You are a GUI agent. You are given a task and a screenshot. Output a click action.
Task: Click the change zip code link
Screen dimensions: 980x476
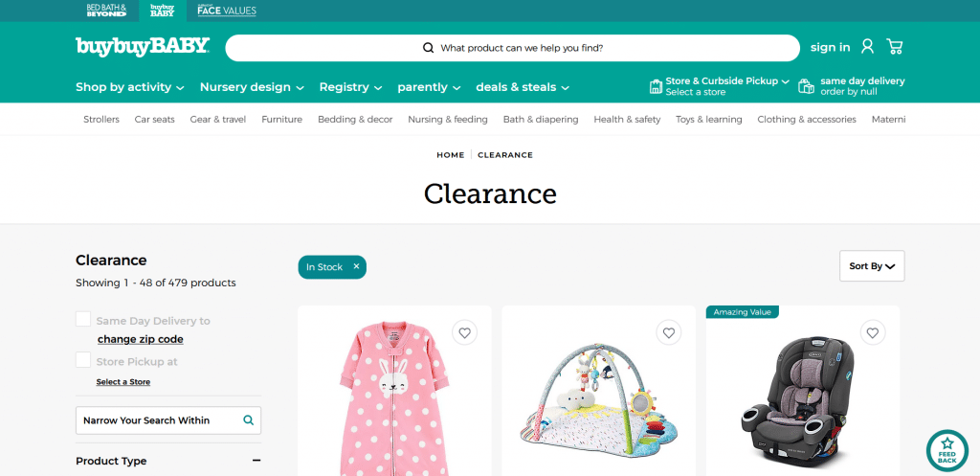141,339
